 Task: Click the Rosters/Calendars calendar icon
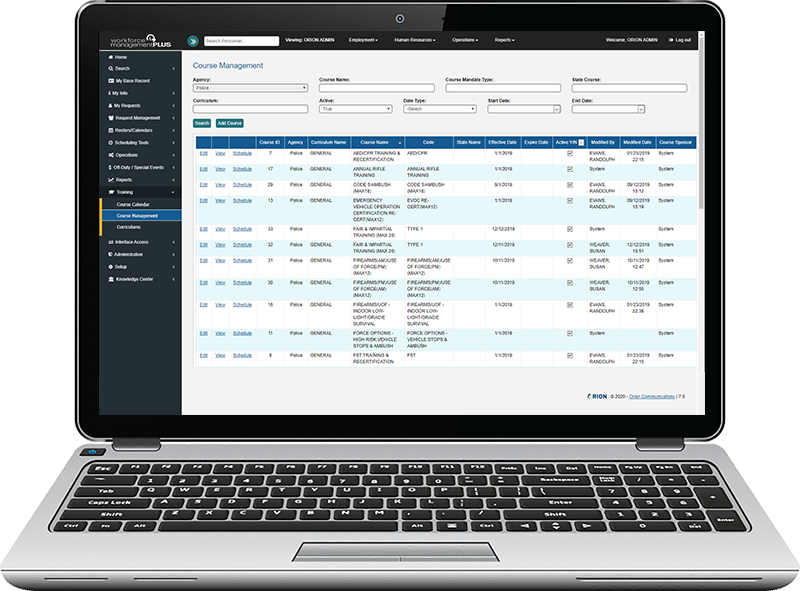[x=111, y=130]
